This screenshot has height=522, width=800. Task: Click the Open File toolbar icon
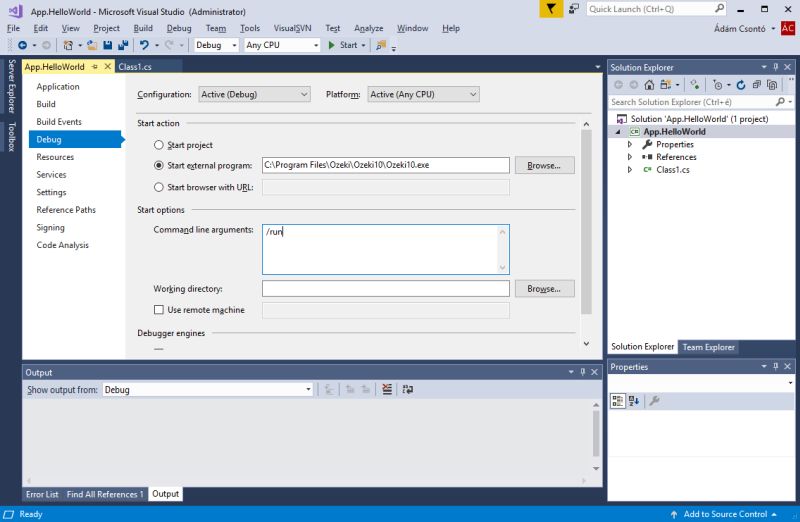tap(92, 45)
